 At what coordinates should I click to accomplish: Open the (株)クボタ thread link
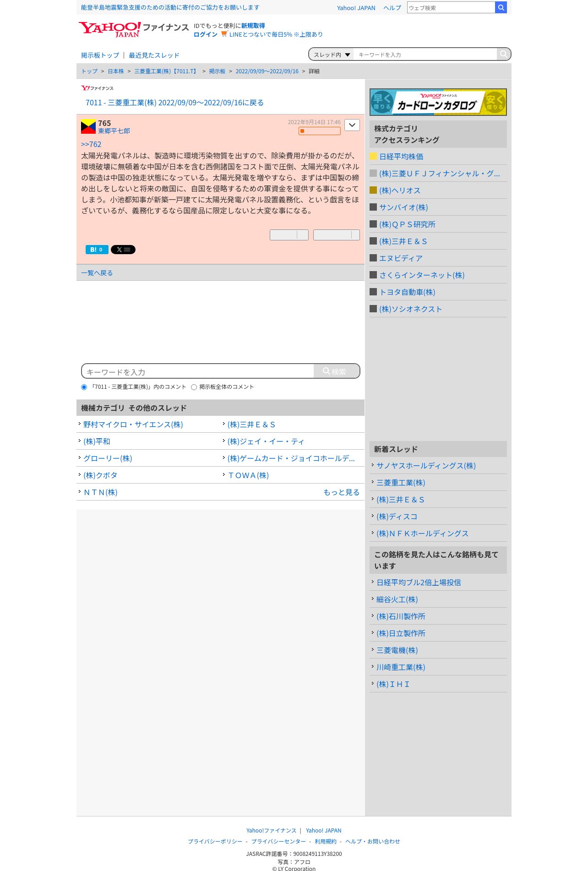pos(100,475)
